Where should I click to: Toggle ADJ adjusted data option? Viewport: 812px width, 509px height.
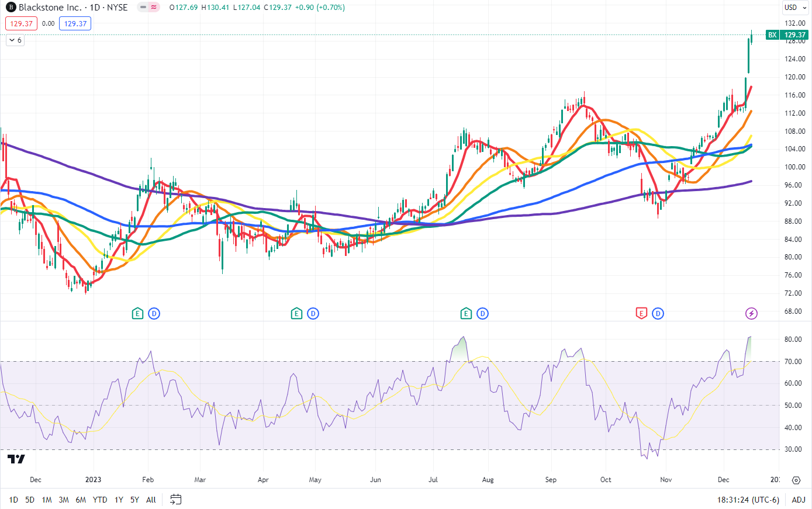pyautogui.click(x=799, y=500)
